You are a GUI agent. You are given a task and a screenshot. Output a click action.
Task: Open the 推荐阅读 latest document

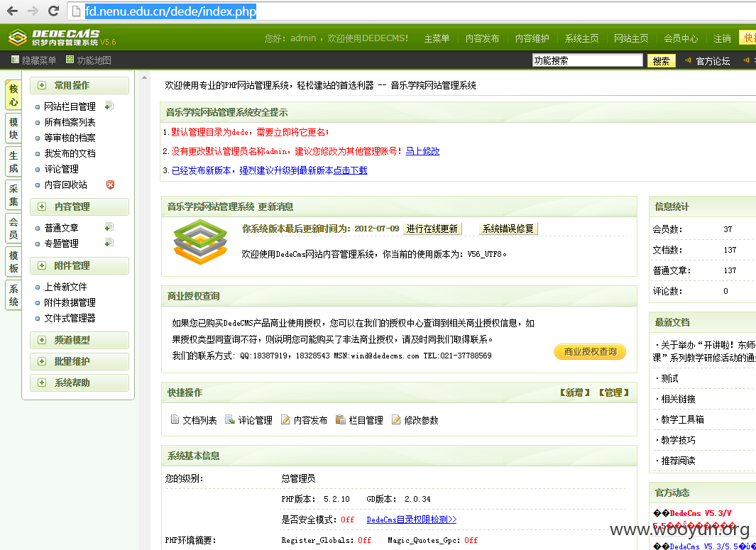click(678, 461)
